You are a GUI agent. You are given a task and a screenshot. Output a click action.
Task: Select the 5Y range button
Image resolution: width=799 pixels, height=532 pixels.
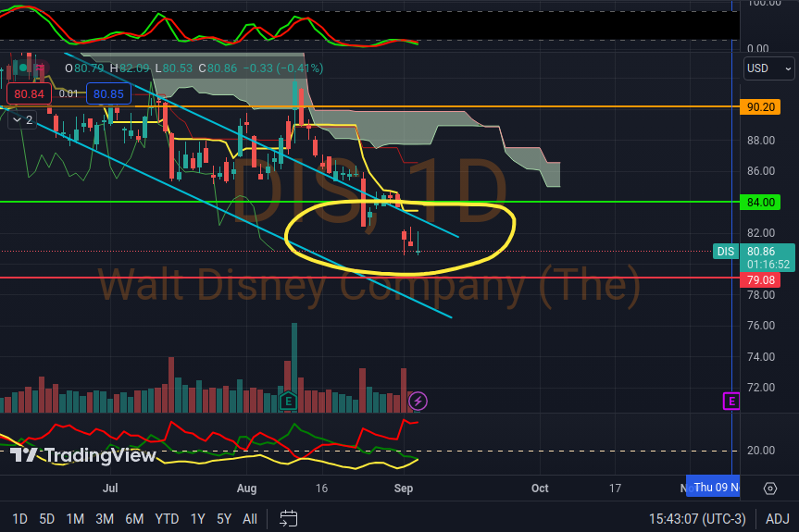point(224,519)
